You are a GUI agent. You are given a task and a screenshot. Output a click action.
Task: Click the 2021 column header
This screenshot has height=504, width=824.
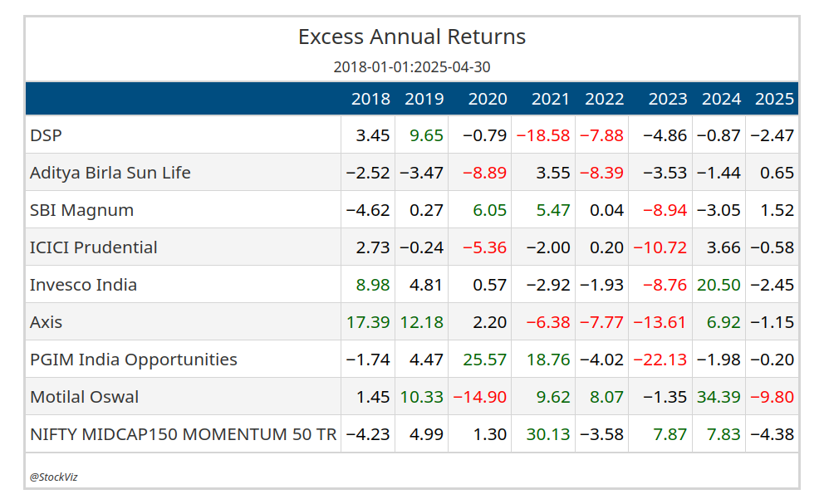550,99
